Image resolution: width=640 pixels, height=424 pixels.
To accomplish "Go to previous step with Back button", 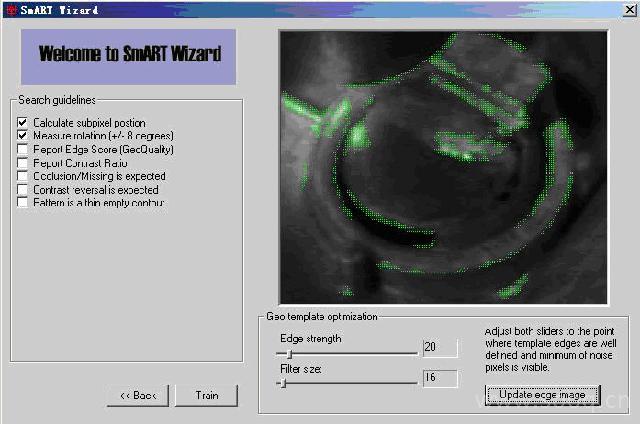I will point(137,395).
